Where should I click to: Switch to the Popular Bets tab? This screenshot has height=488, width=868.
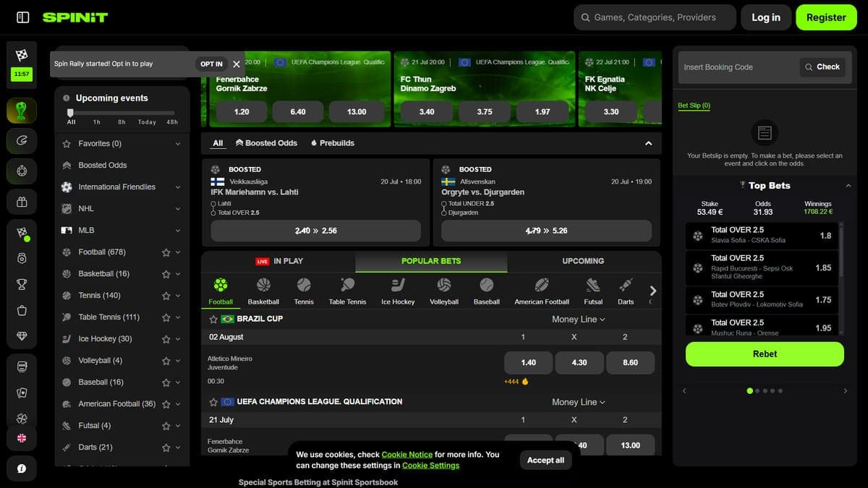(431, 261)
